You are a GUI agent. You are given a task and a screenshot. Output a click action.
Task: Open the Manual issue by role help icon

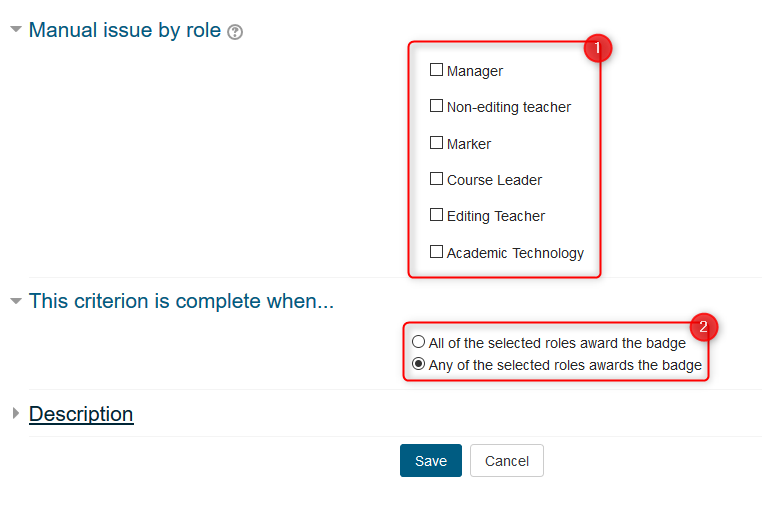[x=235, y=32]
